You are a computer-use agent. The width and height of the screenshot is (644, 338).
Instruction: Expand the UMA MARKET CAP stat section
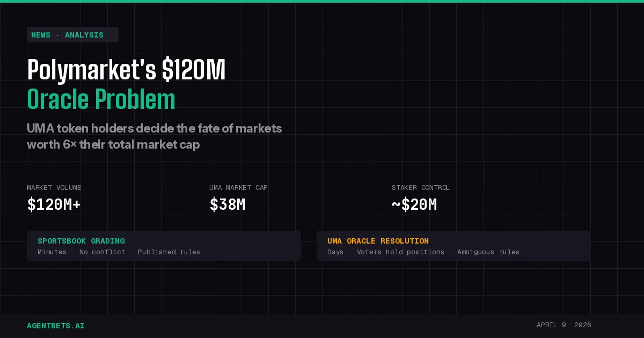point(238,196)
